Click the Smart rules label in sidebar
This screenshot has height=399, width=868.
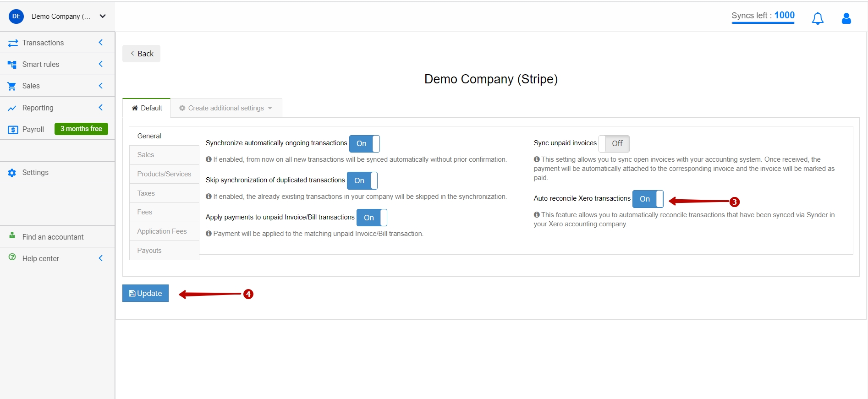click(41, 65)
